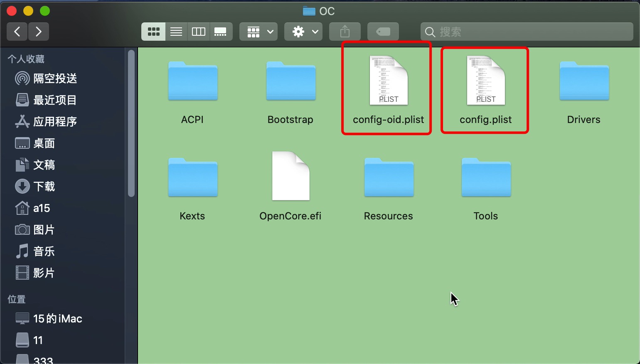Click the OC folder proxy icon in title bar
The image size is (640, 364).
(309, 11)
